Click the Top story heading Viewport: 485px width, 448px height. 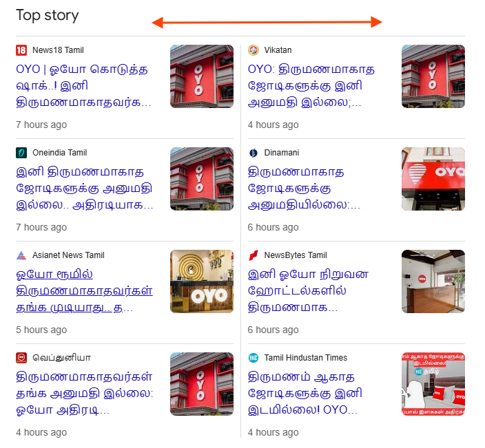click(48, 15)
